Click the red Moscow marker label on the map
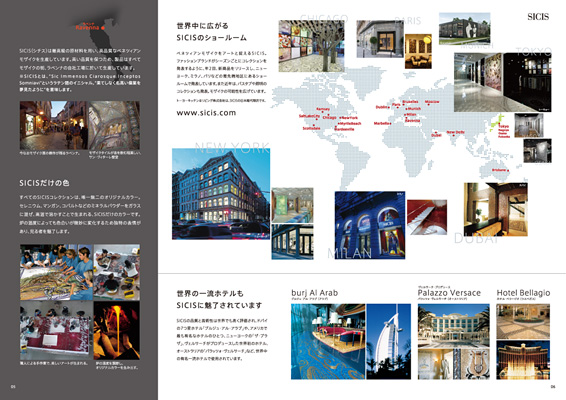The width and height of the screenshot is (566, 400). tap(432, 102)
